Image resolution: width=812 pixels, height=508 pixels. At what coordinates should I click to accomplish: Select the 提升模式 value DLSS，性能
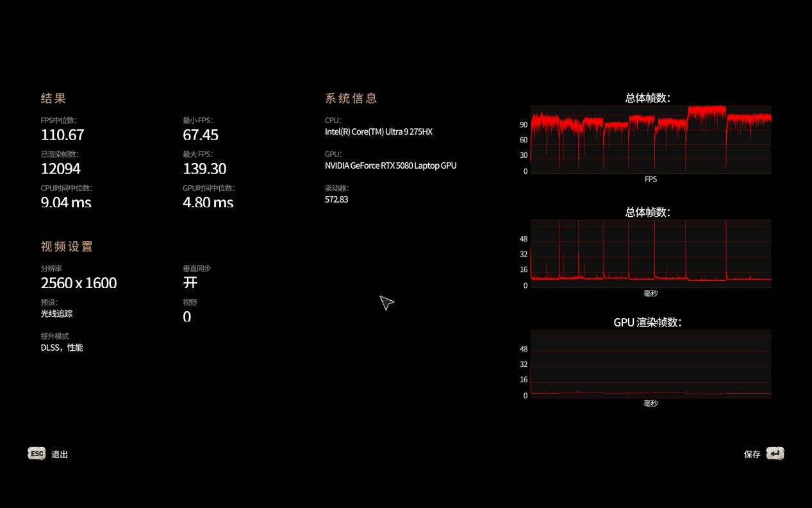coord(62,348)
